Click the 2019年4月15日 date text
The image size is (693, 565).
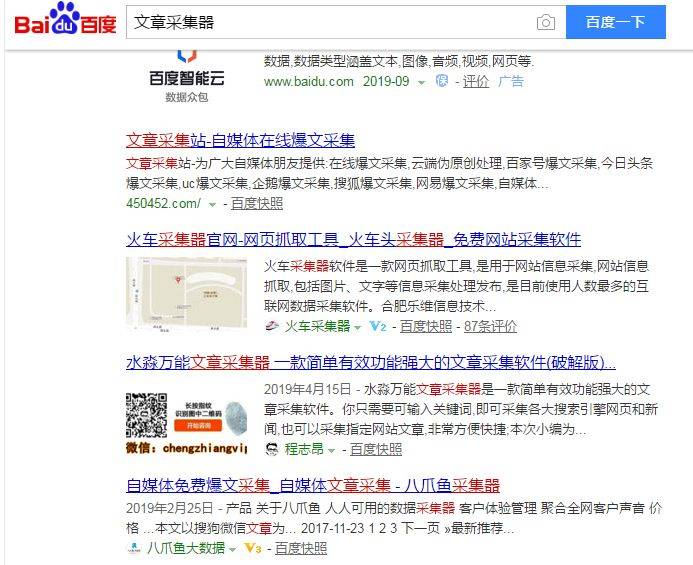pyautogui.click(x=308, y=389)
